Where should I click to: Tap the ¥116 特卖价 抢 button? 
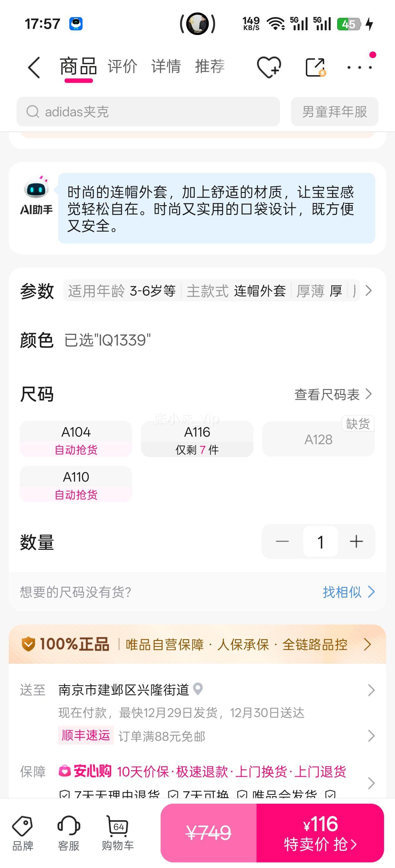[x=320, y=833]
